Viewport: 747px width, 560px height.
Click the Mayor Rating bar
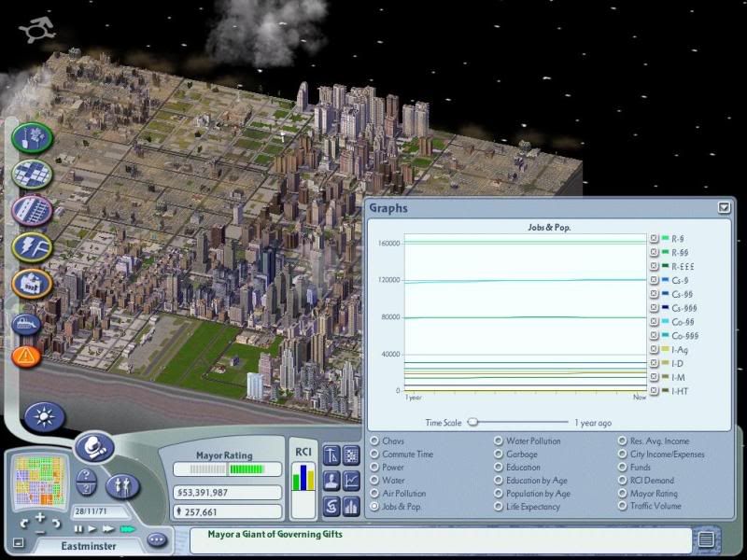tap(227, 469)
